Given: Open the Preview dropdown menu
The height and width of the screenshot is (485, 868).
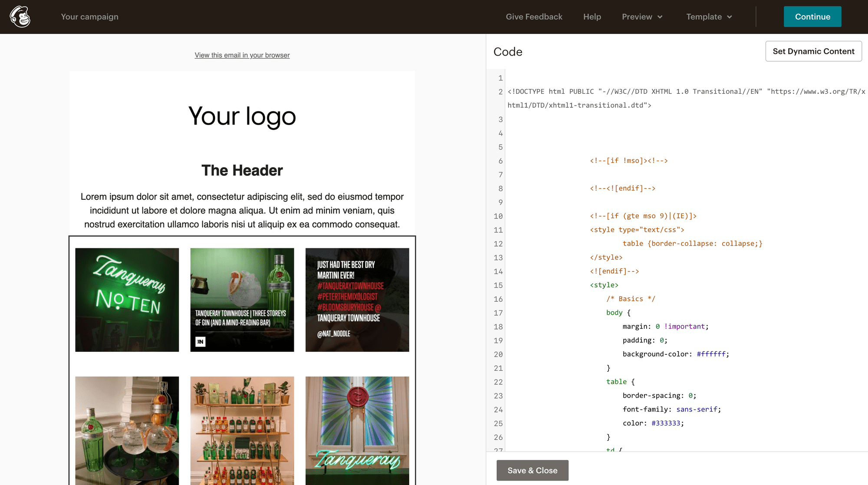Looking at the screenshot, I should pyautogui.click(x=642, y=16).
